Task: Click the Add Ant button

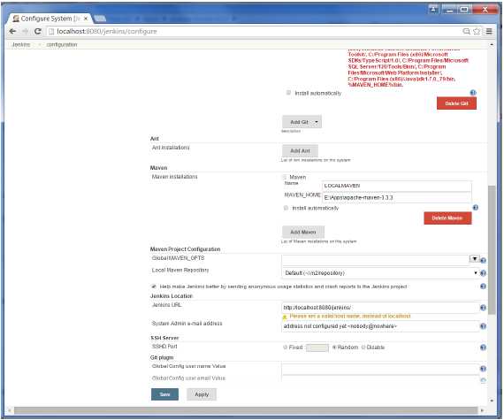Action: pos(301,150)
